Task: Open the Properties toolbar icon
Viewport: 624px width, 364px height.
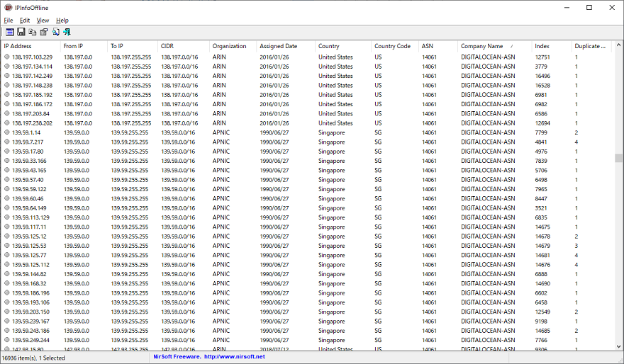Action: pyautogui.click(x=44, y=32)
